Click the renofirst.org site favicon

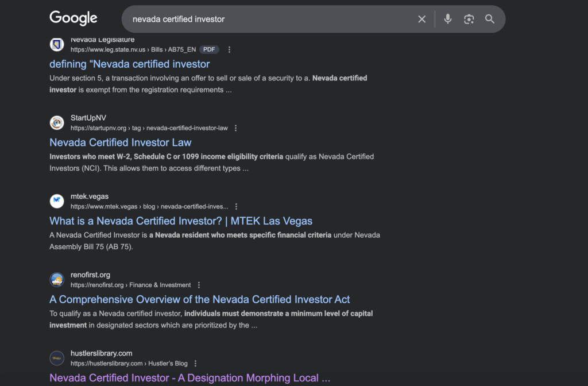coord(57,280)
